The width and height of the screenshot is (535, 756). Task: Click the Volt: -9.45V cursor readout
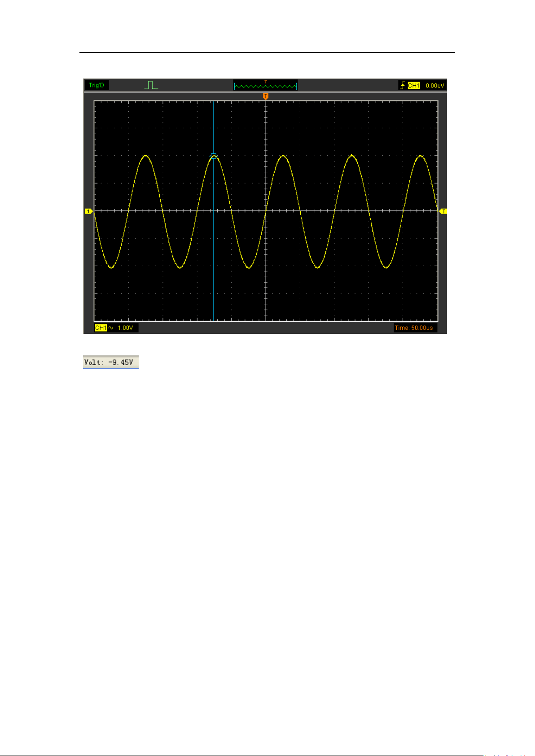click(111, 363)
